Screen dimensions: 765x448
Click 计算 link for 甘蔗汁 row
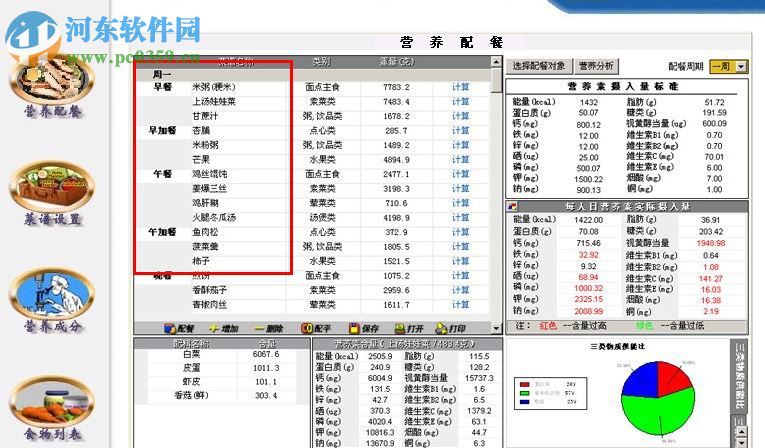460,116
